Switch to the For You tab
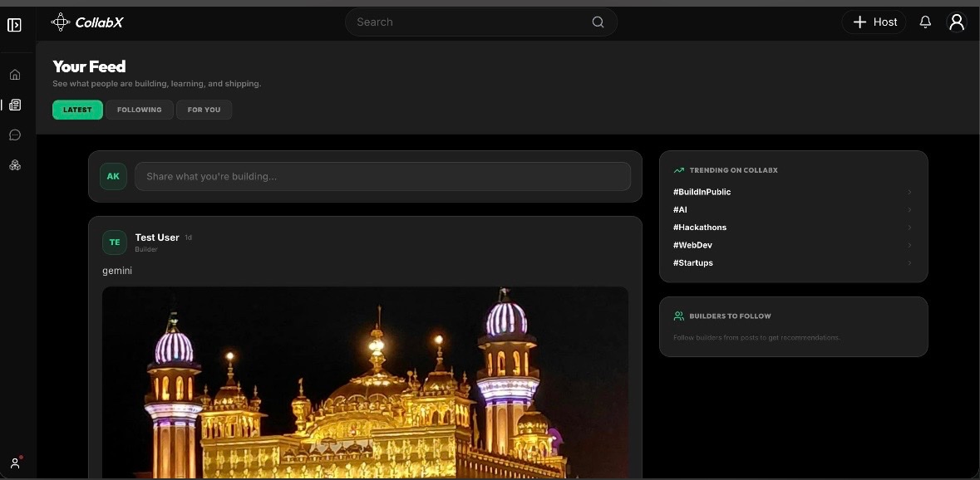The image size is (980, 480). pyautogui.click(x=204, y=110)
